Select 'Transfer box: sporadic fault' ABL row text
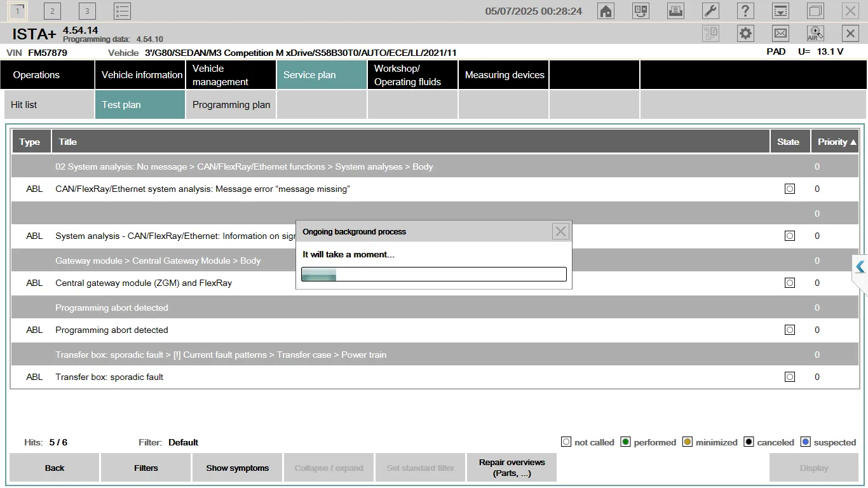Screen dimensions: 868x488 coord(109,377)
